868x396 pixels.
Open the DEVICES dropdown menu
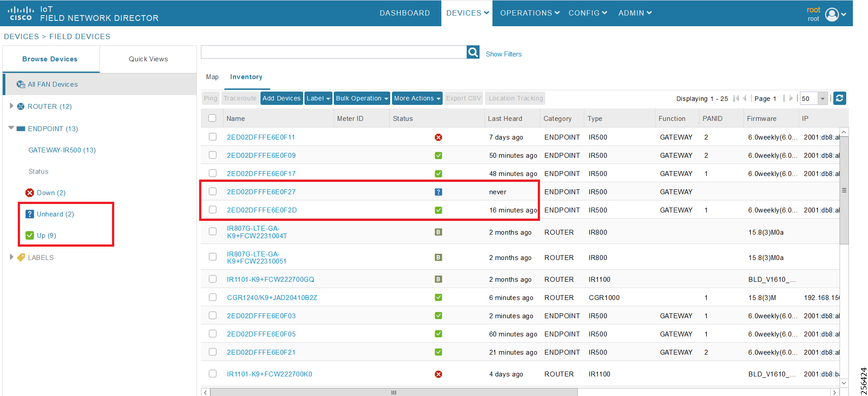[x=467, y=13]
